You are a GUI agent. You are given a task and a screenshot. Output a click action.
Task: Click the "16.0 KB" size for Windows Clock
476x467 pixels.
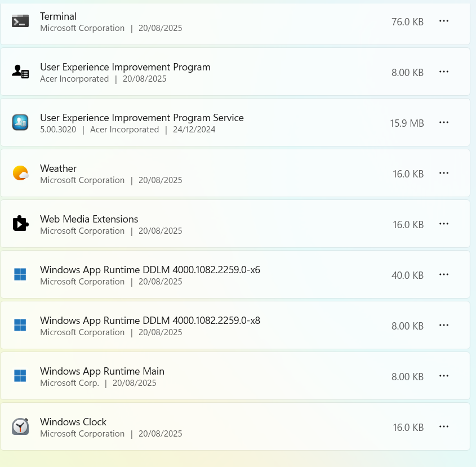(408, 428)
